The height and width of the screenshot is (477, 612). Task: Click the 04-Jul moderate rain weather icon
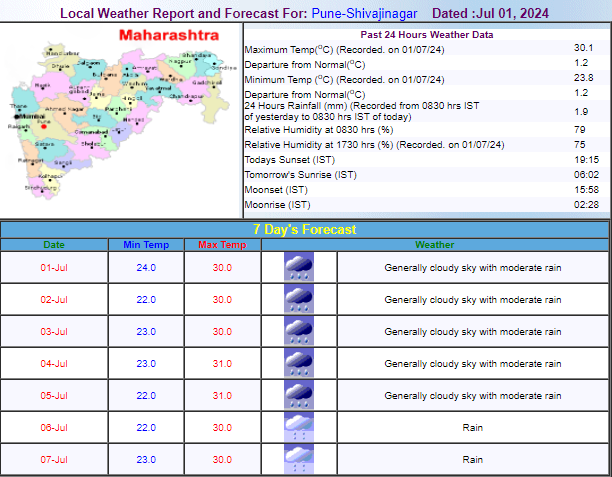(299, 363)
